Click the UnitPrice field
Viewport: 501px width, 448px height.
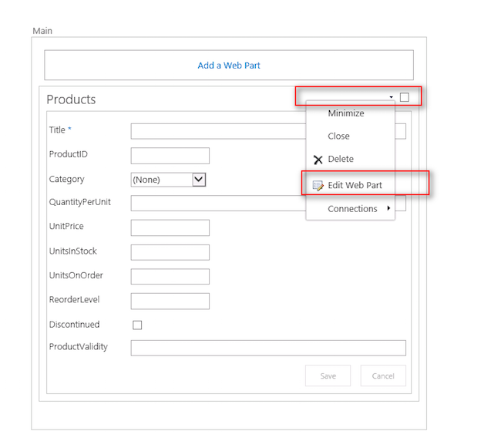(x=170, y=227)
